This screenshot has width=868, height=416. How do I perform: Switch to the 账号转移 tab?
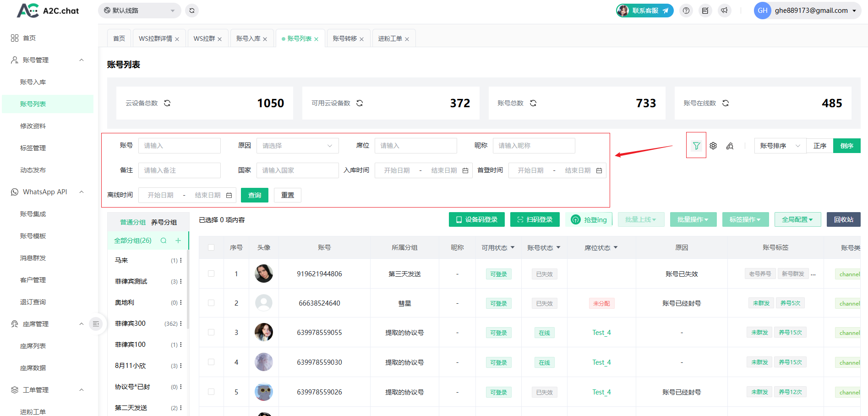[x=344, y=38]
